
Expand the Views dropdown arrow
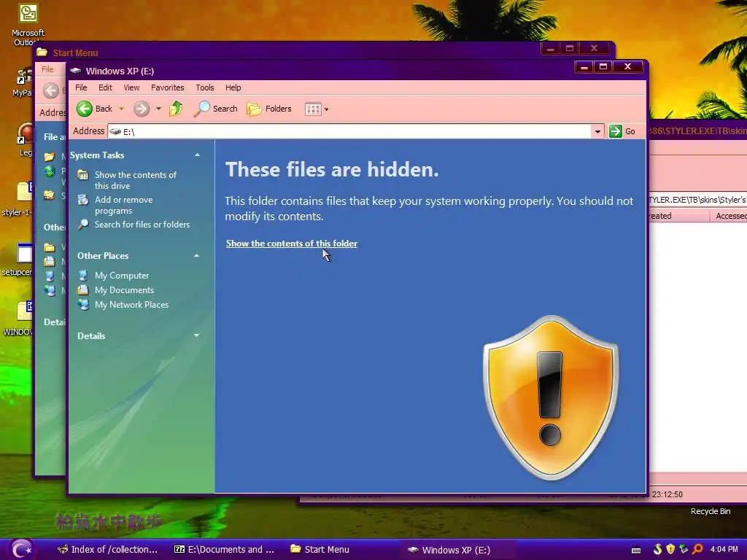pos(326,109)
